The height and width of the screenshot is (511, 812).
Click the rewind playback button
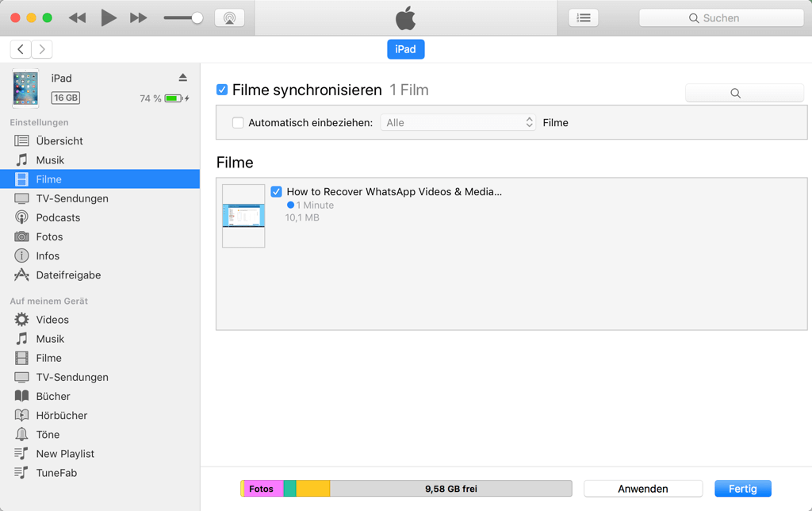tap(77, 18)
